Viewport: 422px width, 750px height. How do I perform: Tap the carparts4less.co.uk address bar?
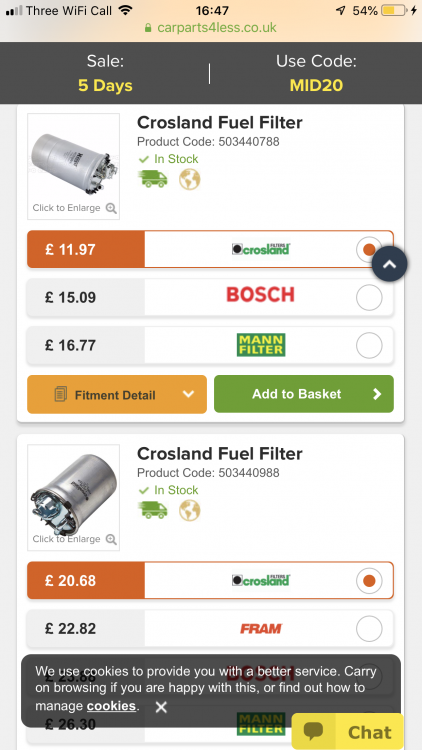[211, 28]
